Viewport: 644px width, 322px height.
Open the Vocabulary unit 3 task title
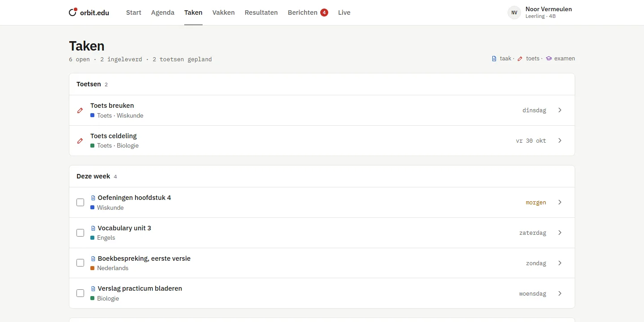(124, 228)
